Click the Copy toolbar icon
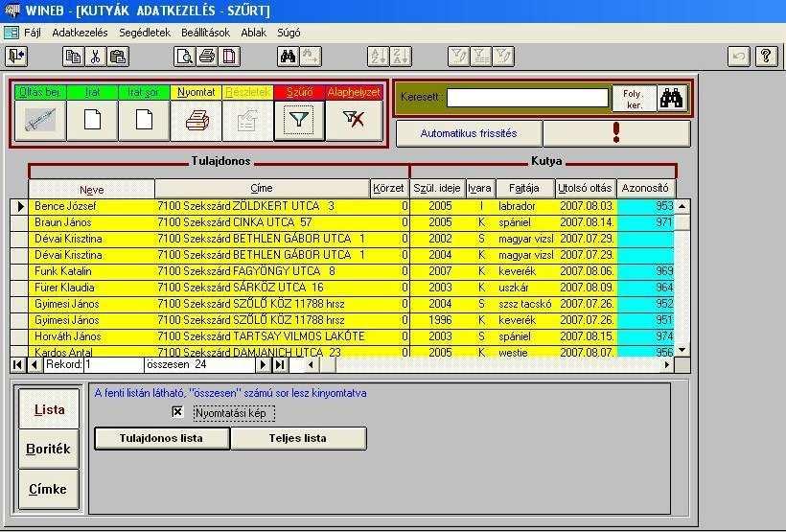Screen dimensions: 786x532 point(73,57)
